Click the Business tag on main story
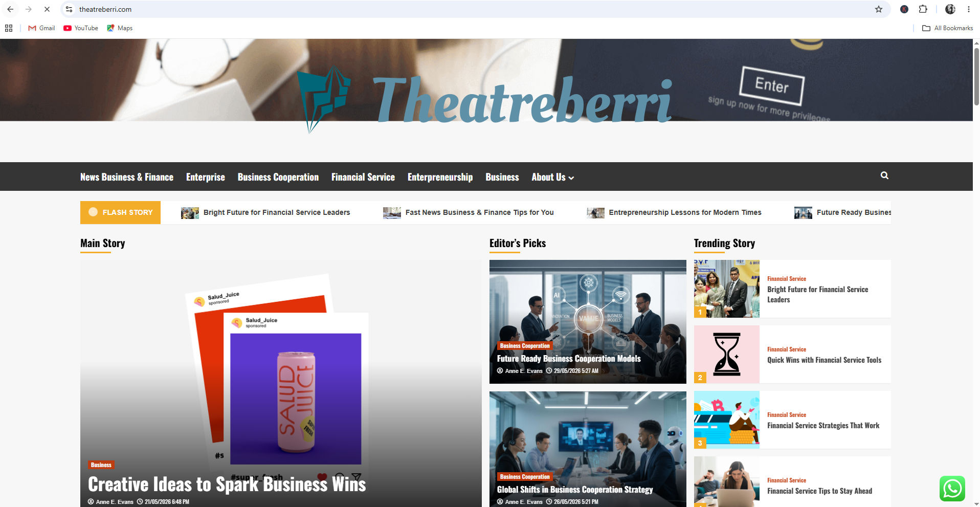Viewport: 980px width, 507px height. pyautogui.click(x=101, y=465)
